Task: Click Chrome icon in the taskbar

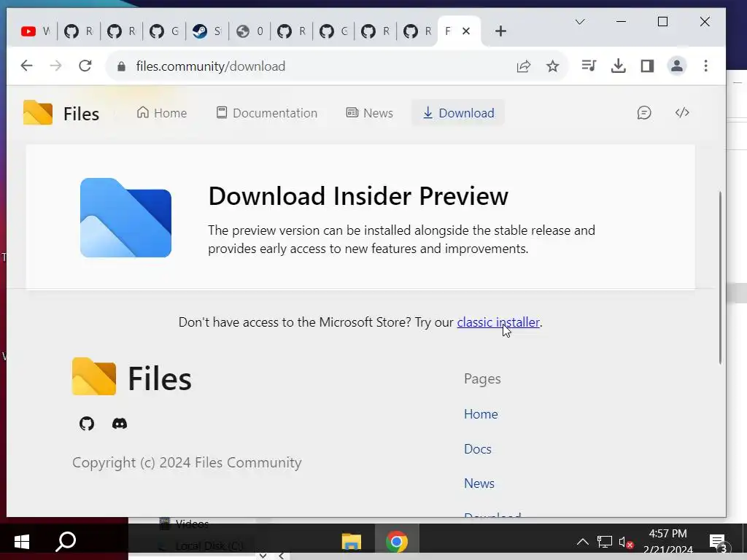Action: coord(396,542)
